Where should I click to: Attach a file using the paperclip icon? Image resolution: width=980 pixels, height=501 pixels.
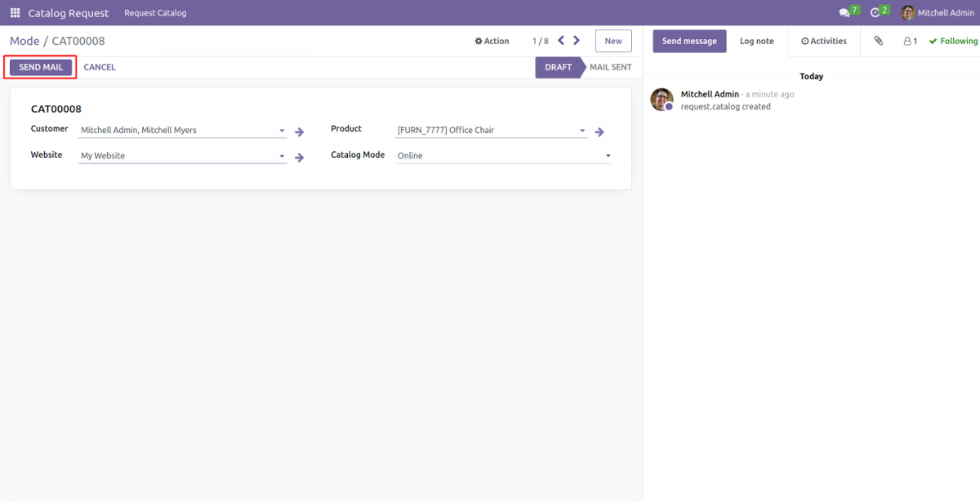pyautogui.click(x=878, y=40)
